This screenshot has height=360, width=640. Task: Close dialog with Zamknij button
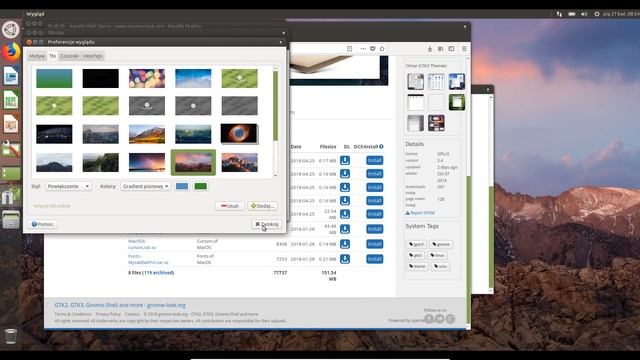267,224
